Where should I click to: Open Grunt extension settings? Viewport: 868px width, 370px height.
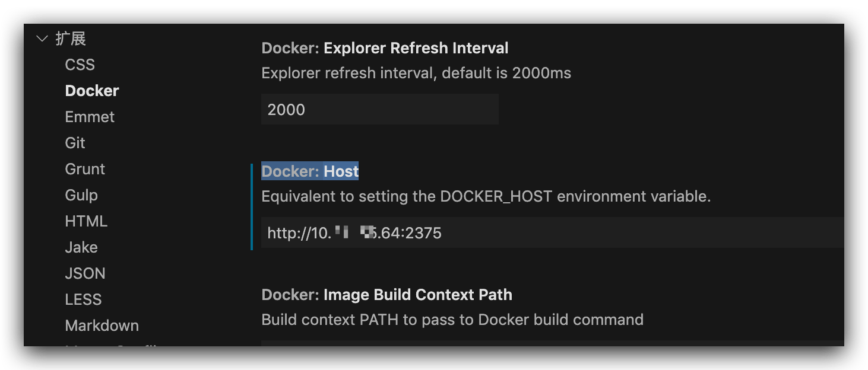(x=85, y=169)
